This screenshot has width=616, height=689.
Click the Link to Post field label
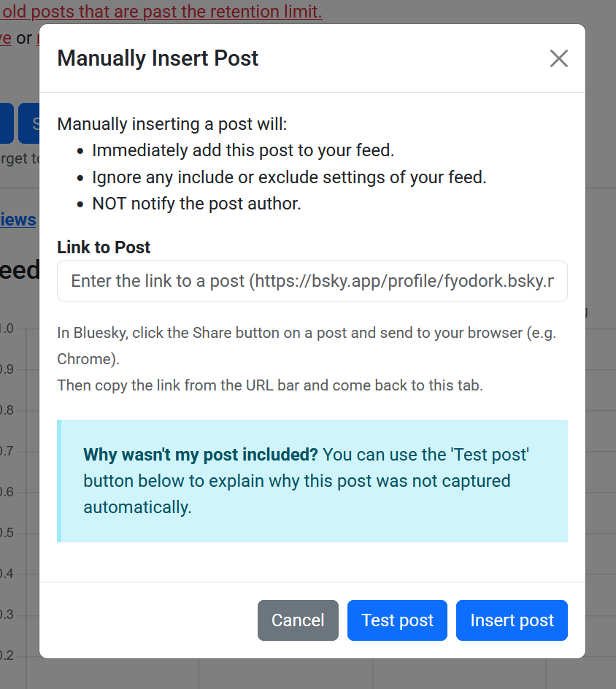pos(103,247)
